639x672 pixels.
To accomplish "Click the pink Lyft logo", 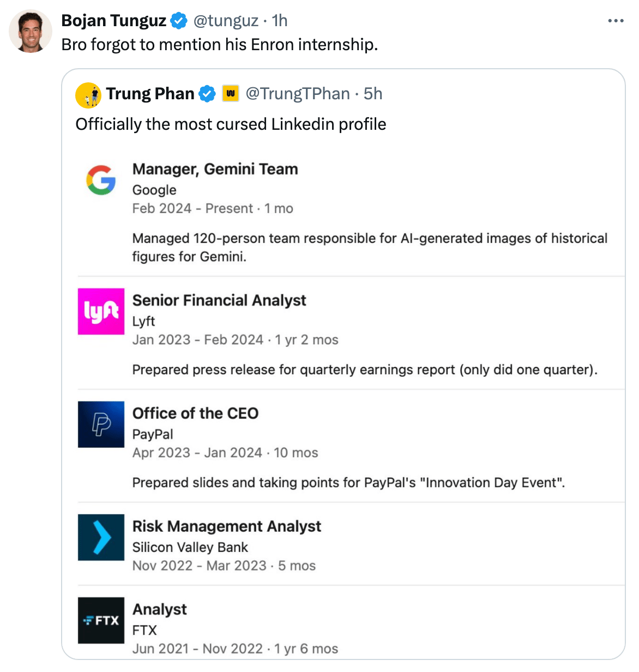I will click(101, 311).
